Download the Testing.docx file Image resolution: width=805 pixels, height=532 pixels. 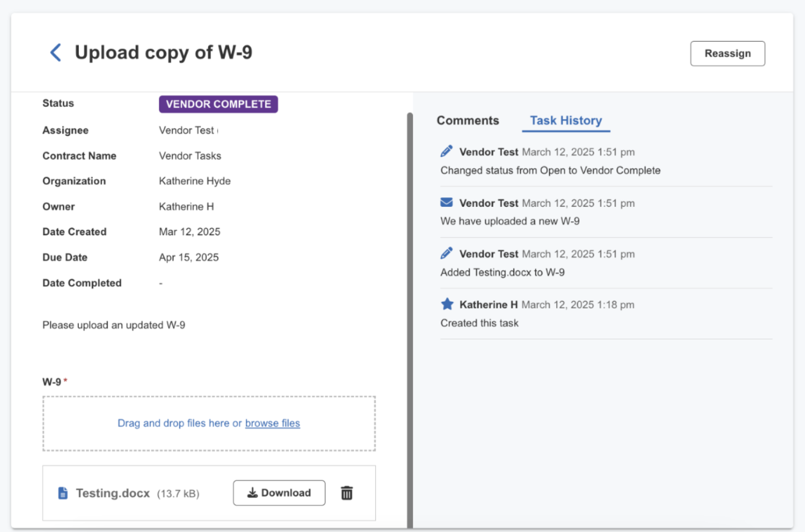click(x=279, y=493)
